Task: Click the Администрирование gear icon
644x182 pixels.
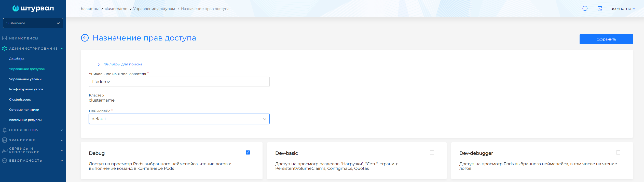Action: [x=5, y=48]
